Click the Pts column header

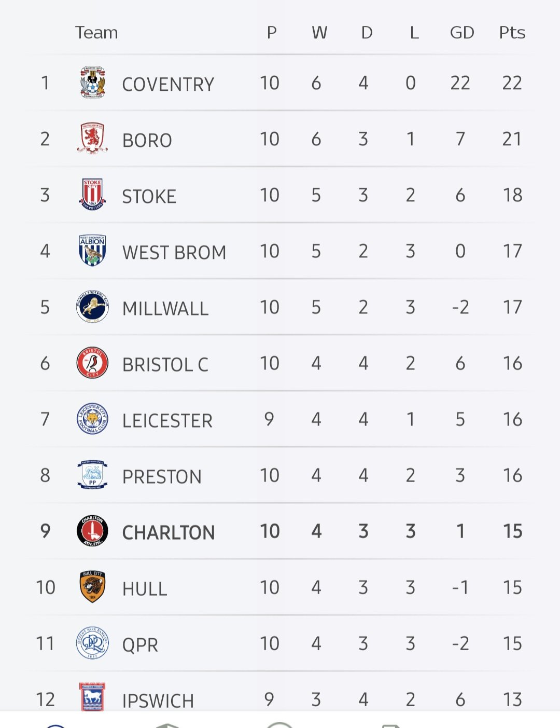[x=512, y=33]
